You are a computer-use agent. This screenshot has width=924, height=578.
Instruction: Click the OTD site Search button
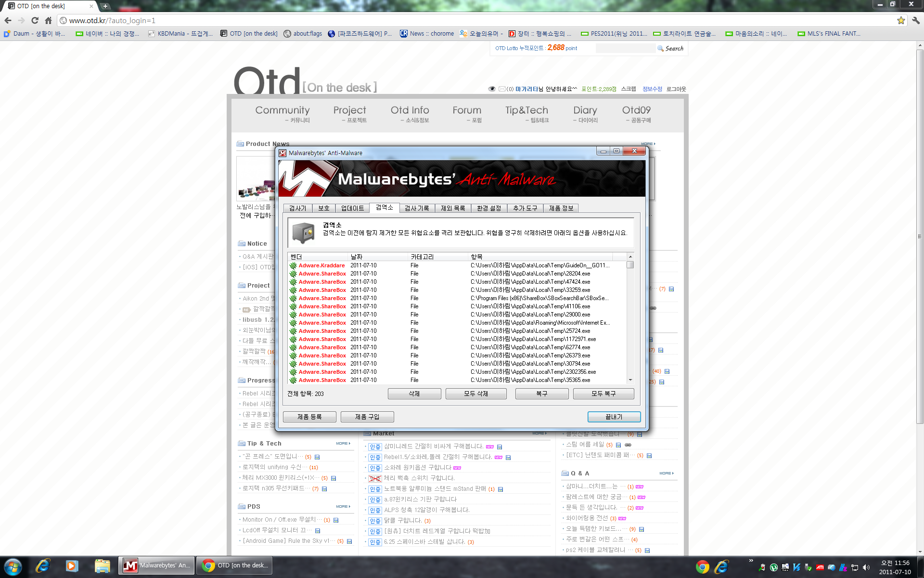[671, 48]
